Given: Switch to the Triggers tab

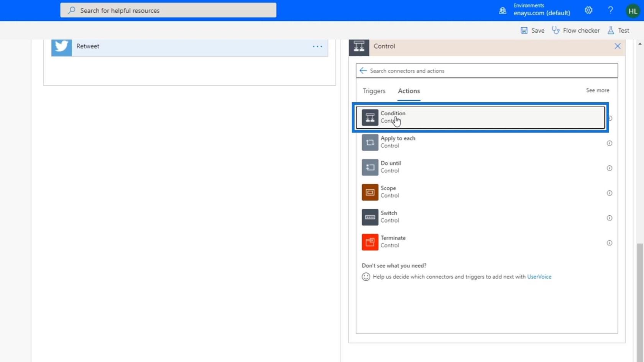Looking at the screenshot, I should pos(374,91).
